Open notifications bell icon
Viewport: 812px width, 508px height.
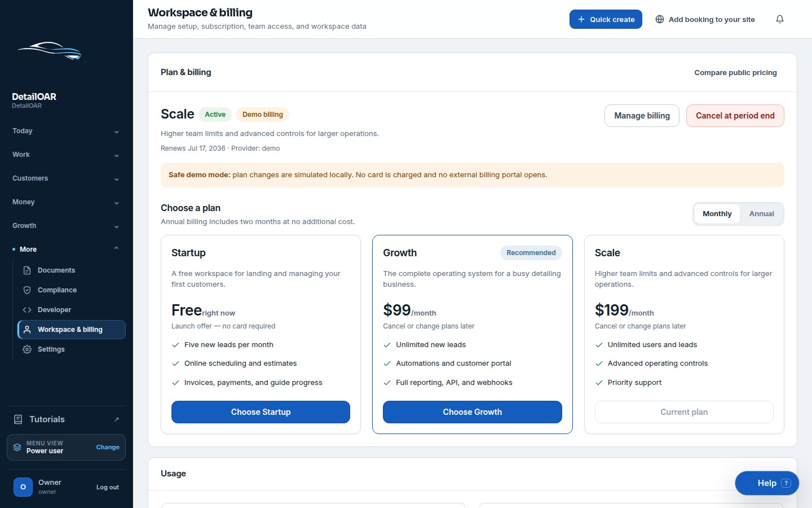(780, 19)
